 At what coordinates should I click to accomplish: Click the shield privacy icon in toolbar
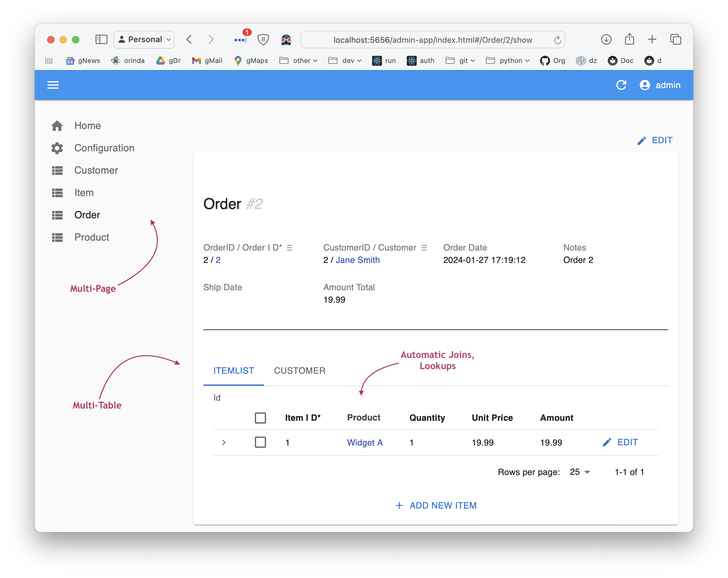263,39
